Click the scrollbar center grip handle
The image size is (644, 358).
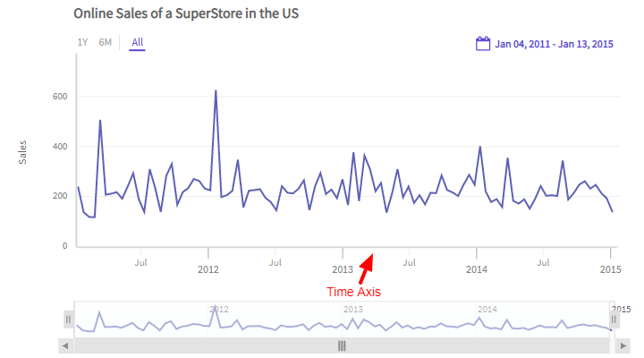pos(341,345)
